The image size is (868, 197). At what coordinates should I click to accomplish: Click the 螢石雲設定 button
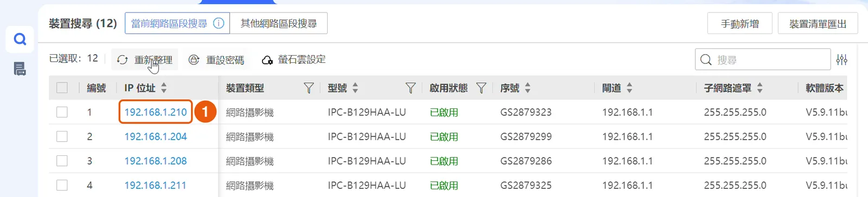(293, 60)
